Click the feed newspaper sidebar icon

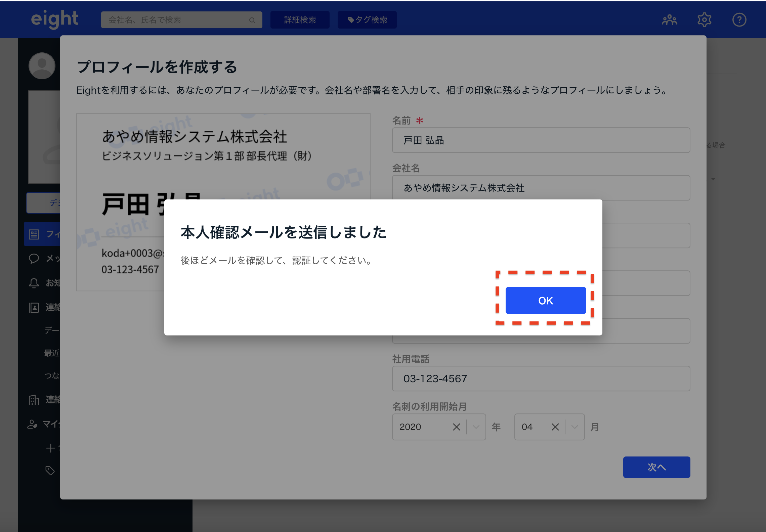click(x=34, y=234)
